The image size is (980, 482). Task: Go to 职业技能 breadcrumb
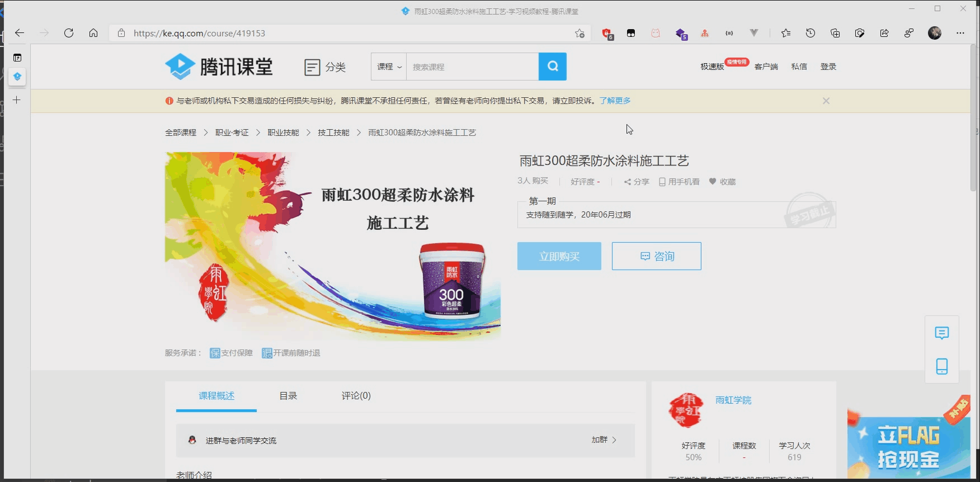point(283,133)
